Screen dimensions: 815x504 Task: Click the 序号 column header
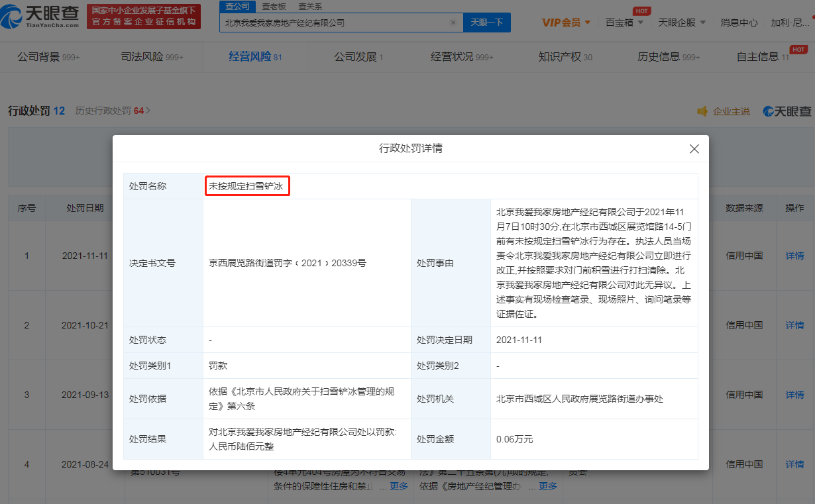(x=27, y=208)
